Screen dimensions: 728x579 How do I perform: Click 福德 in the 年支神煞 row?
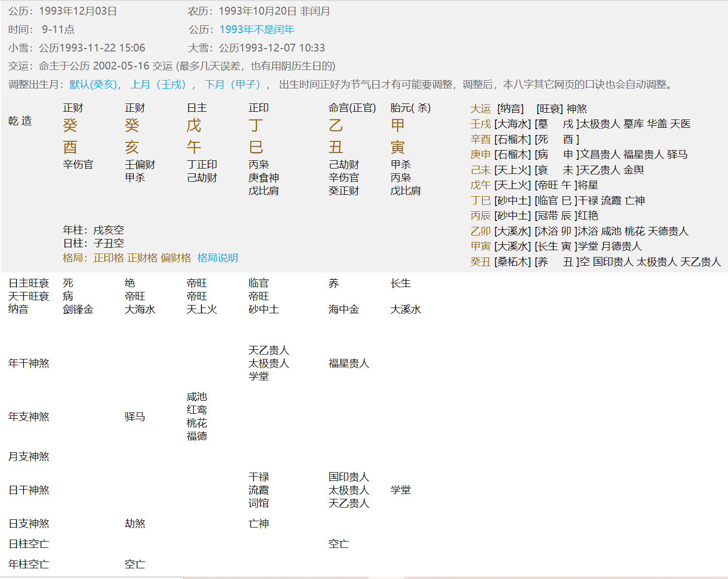coord(197,436)
